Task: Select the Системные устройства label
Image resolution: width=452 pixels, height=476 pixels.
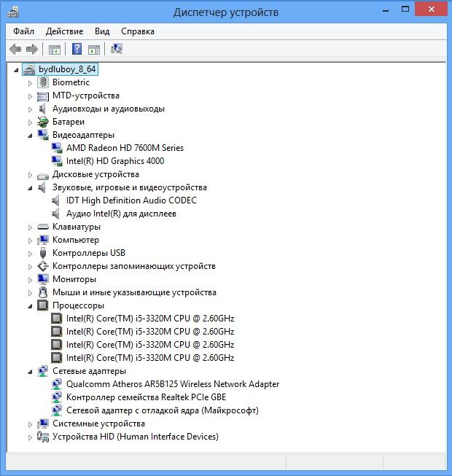Action: click(98, 424)
